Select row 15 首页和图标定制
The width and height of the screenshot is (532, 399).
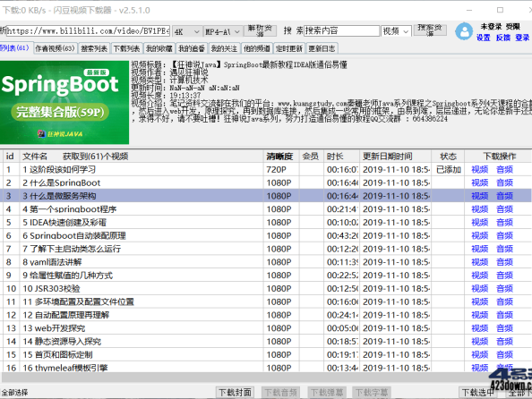click(x=266, y=354)
